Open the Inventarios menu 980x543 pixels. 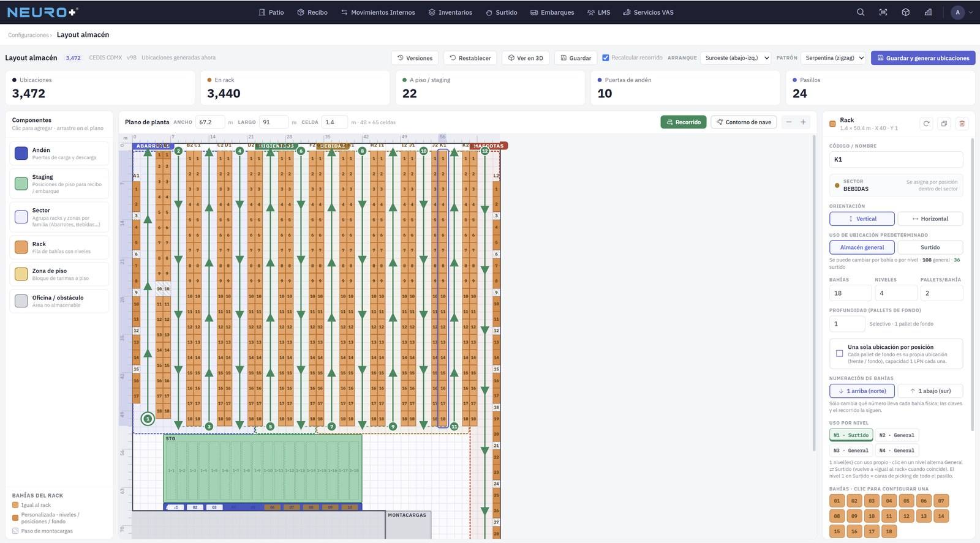coord(450,12)
